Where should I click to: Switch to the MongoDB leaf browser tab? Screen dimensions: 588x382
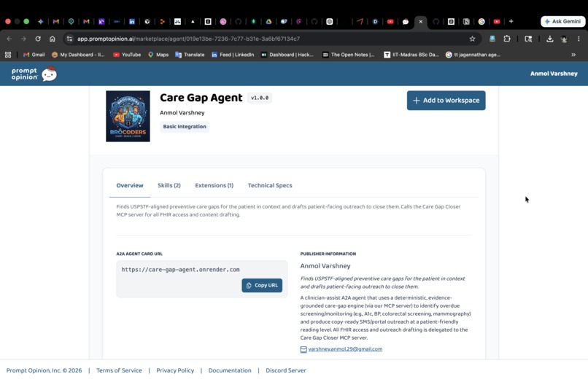pyautogui.click(x=253, y=21)
